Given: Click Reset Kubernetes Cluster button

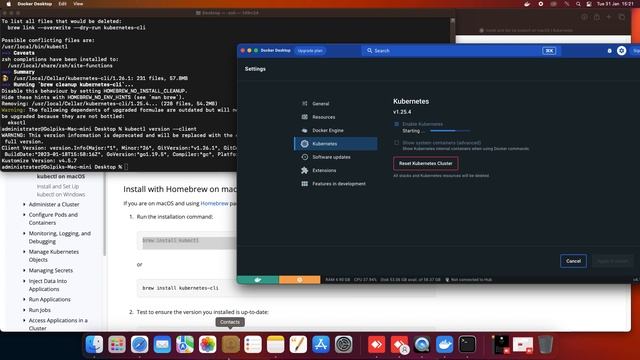Looking at the screenshot, I should (x=425, y=163).
